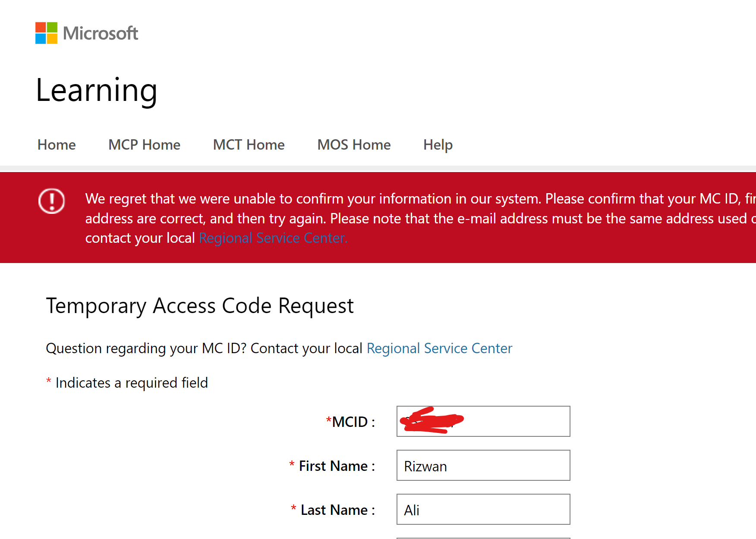The image size is (756, 539).
Task: Select the Last Name field containing Ali
Action: tap(483, 509)
